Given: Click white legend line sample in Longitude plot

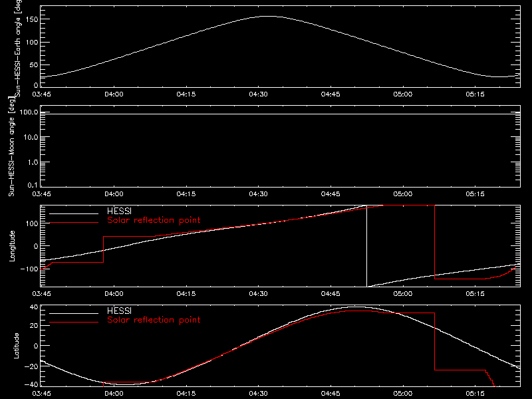Looking at the screenshot, I should point(74,213).
